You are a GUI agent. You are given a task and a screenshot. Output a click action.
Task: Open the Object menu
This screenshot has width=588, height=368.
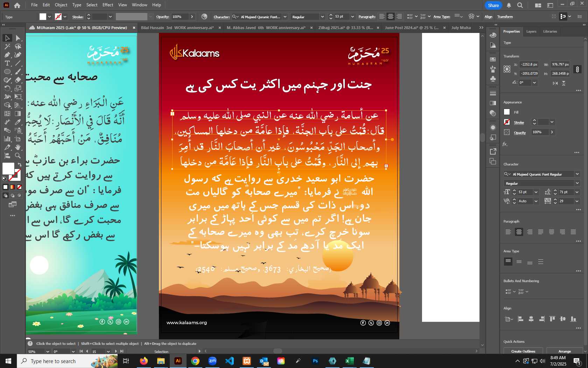61,5
